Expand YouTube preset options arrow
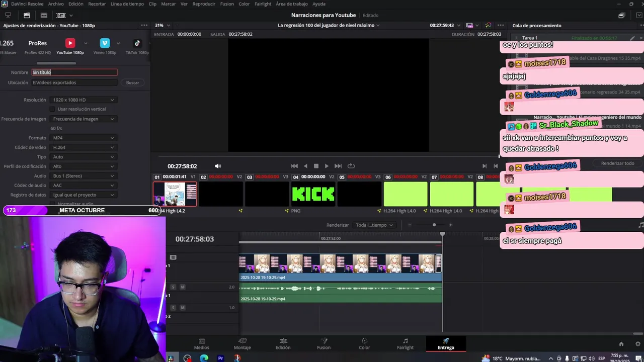 86,43
